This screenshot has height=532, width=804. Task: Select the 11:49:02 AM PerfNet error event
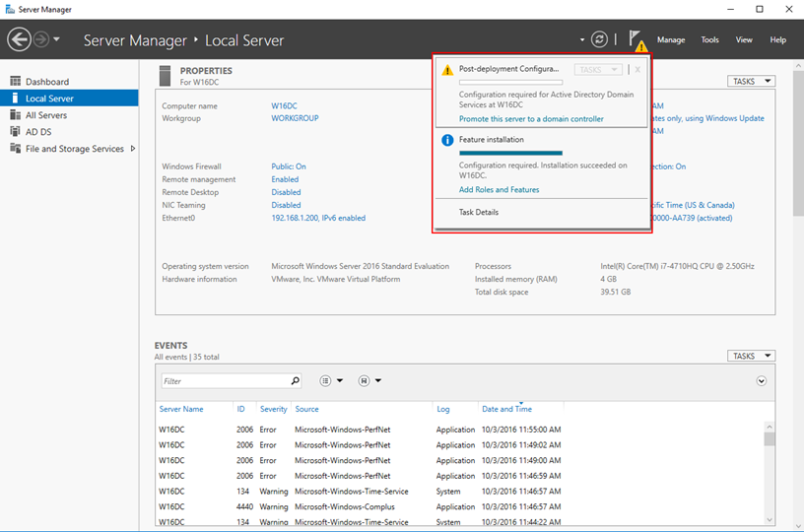[360, 445]
